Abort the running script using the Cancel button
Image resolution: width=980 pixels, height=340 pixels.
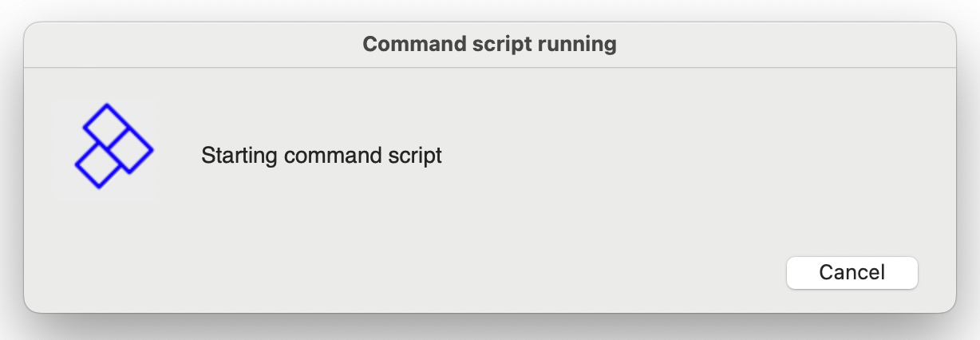pos(852,272)
